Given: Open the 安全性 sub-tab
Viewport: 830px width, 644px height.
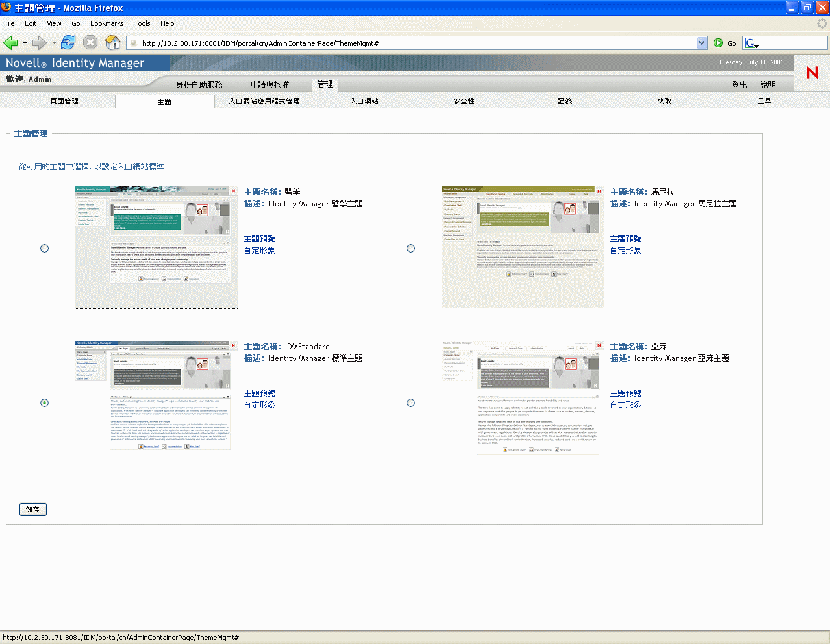Looking at the screenshot, I should (x=464, y=101).
